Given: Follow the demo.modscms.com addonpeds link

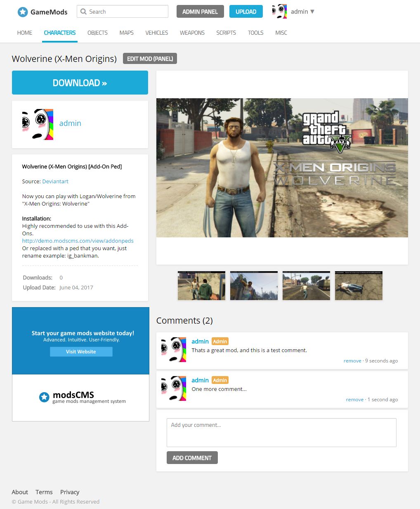Looking at the screenshot, I should coord(78,241).
